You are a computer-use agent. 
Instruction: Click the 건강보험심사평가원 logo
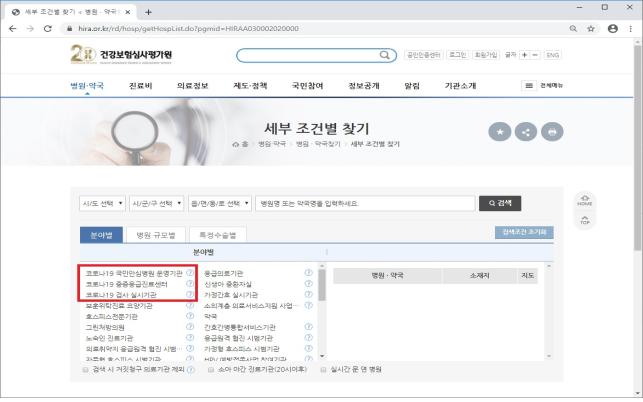click(x=121, y=54)
